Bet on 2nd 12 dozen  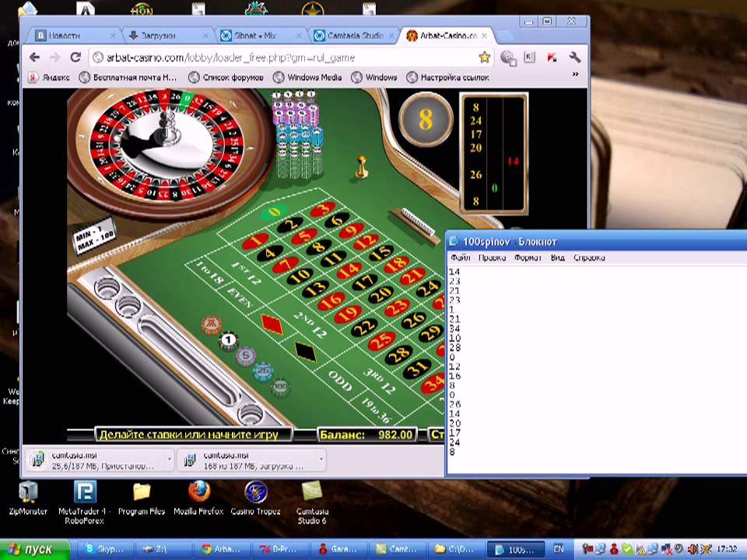(310, 324)
